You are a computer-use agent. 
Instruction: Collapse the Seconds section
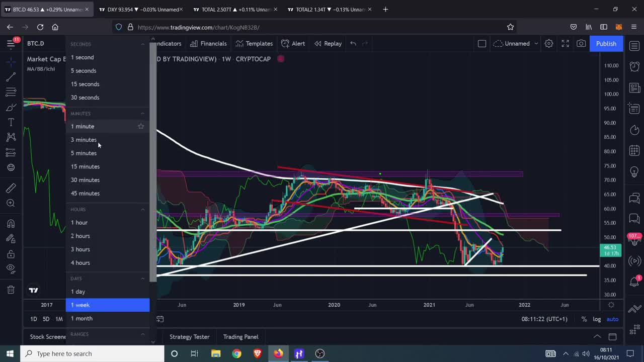click(142, 44)
